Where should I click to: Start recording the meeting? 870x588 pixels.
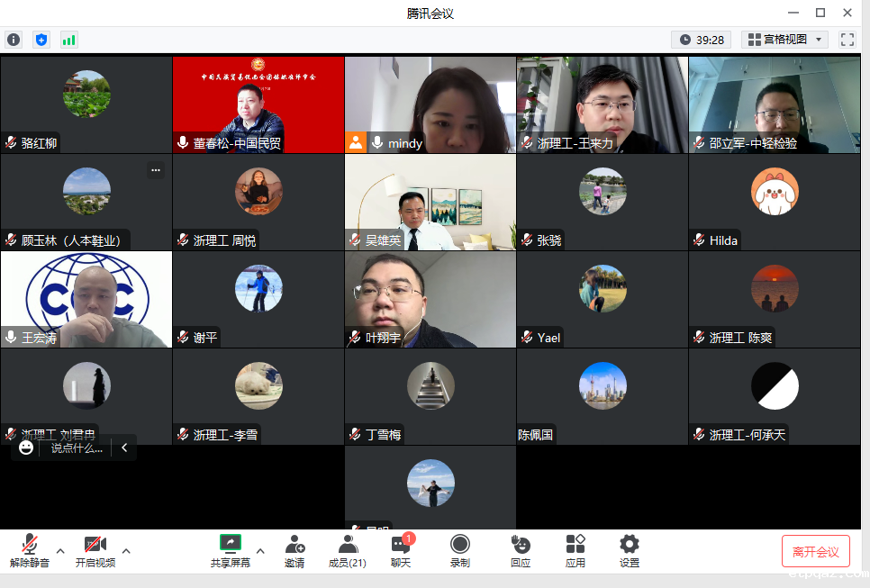459,550
